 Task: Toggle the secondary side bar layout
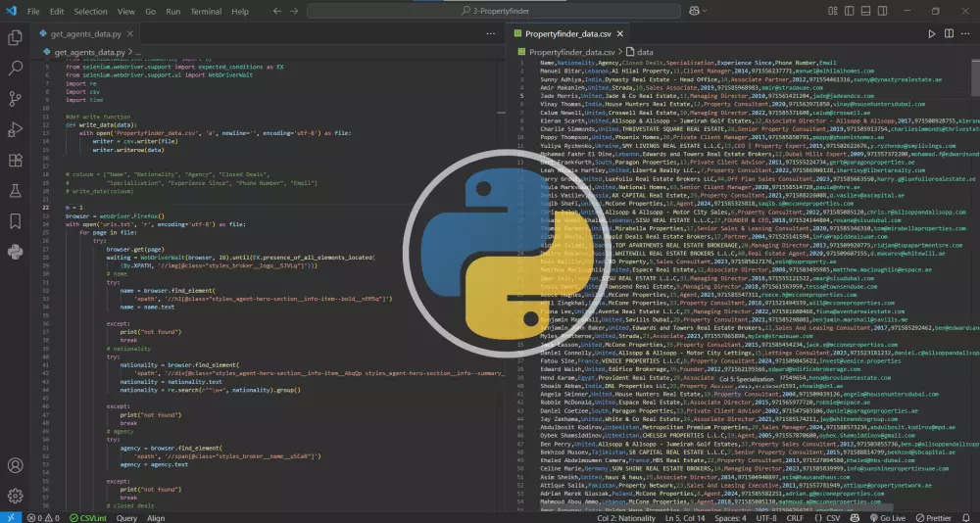[x=883, y=11]
